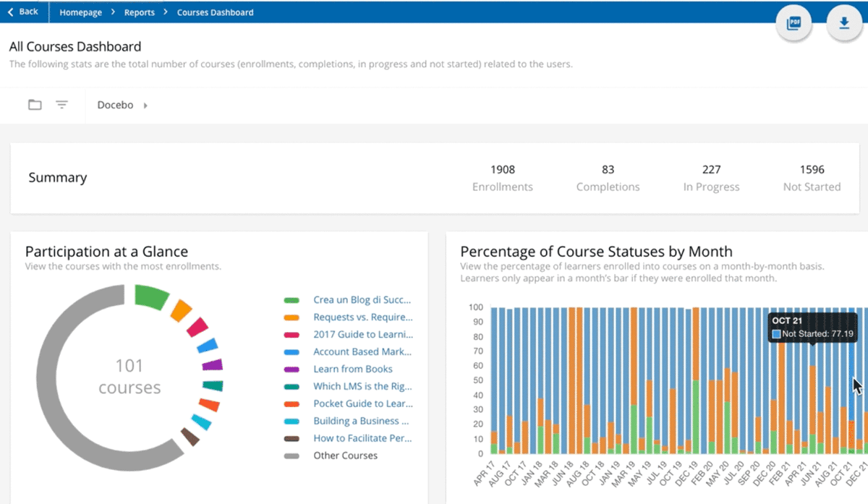Open Which LMS is the Rig... course
Image resolution: width=868 pixels, height=504 pixels.
[x=362, y=386]
